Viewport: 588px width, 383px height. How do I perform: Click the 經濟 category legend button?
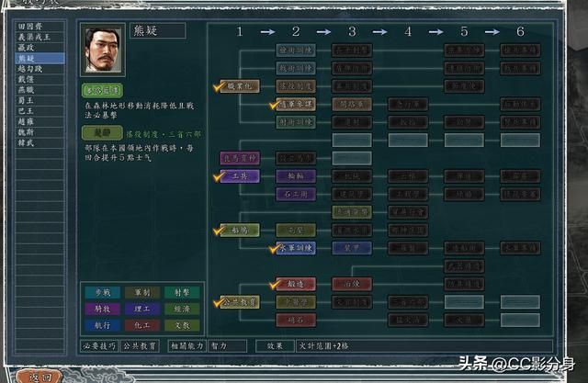(182, 309)
